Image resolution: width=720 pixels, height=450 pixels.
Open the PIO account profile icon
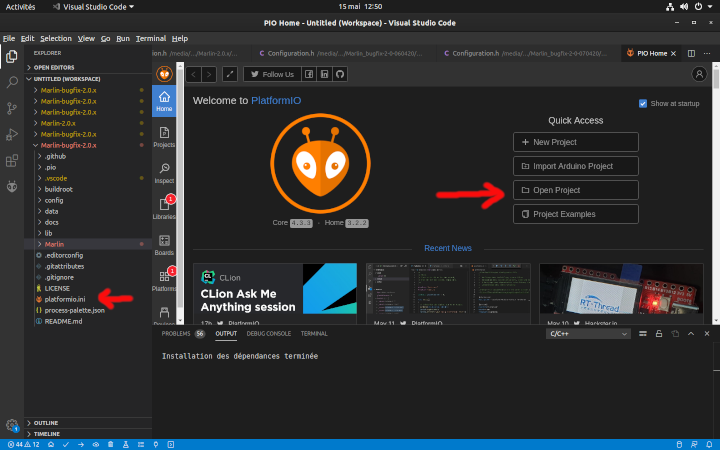699,74
